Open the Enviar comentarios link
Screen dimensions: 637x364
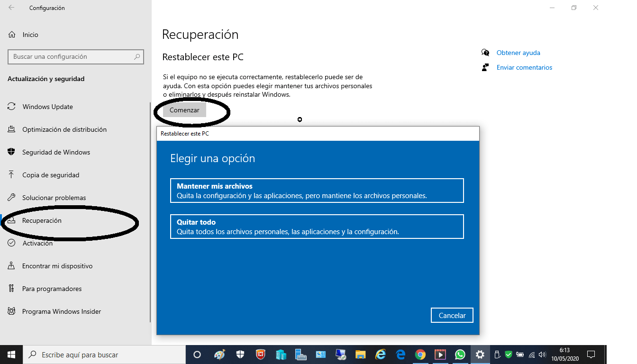coord(524,67)
